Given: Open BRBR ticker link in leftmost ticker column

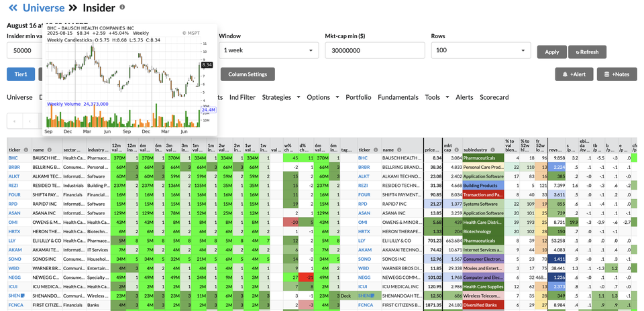Looking at the screenshot, I should 14,168.
